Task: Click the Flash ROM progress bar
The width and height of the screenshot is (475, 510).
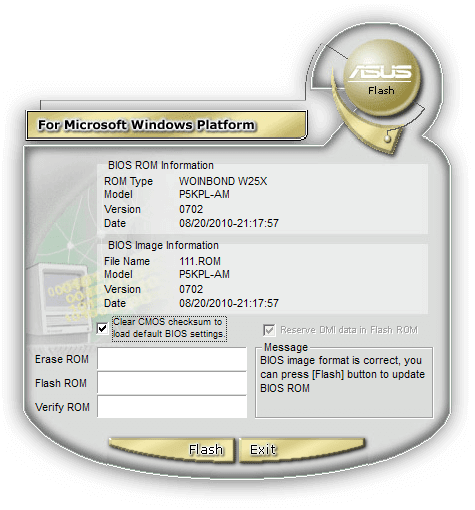Action: pyautogui.click(x=172, y=383)
